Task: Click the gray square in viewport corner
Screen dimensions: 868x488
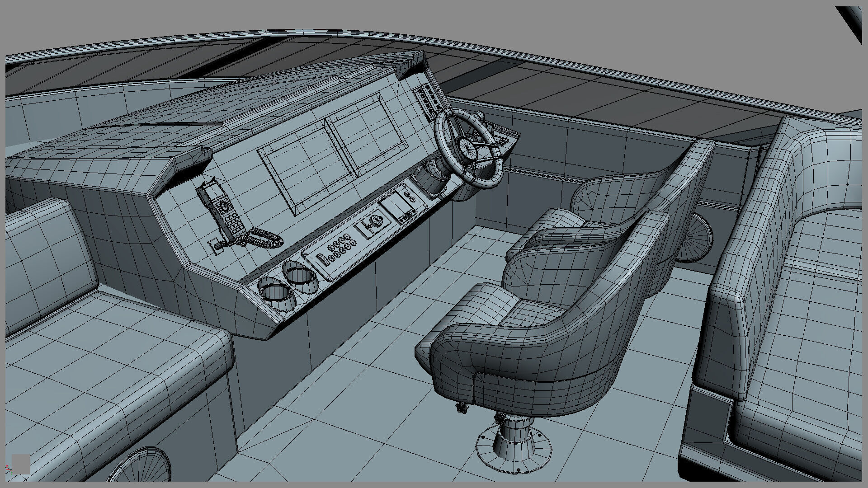Action: pos(21,464)
